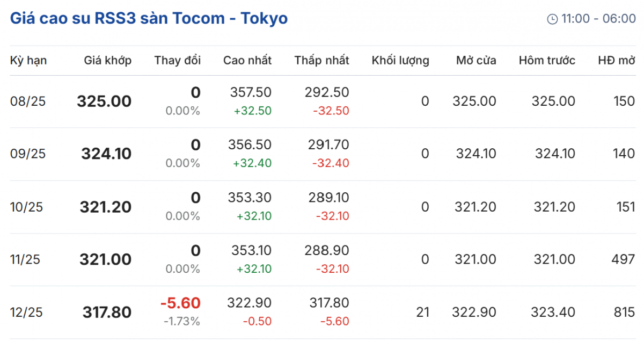Click the red -5.60 change value
Image resolution: width=644 pixels, height=341 pixels.
pos(180,303)
